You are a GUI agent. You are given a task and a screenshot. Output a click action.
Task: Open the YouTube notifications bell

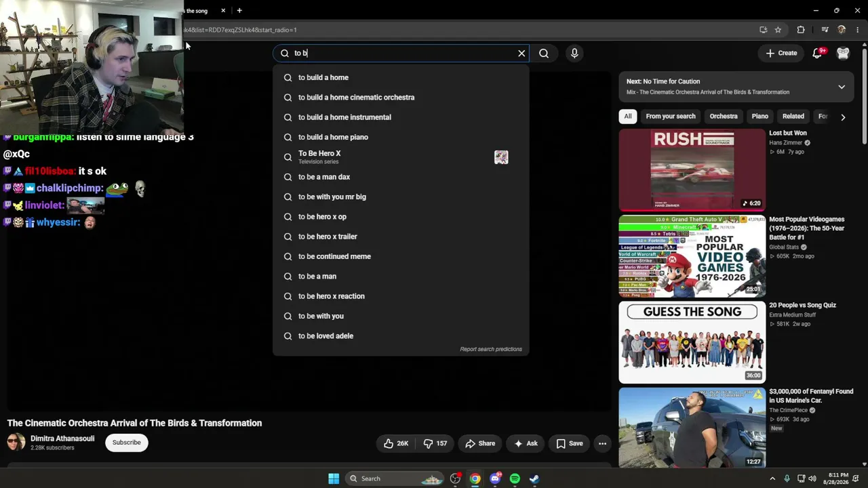click(818, 53)
